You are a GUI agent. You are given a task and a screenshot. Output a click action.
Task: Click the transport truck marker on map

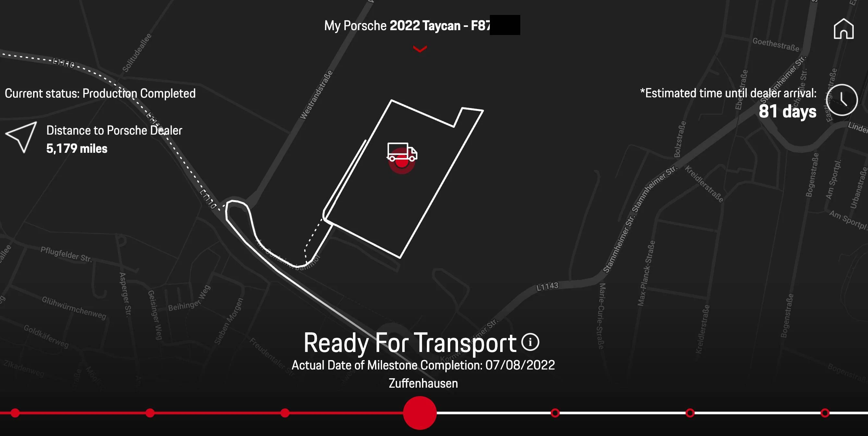[402, 153]
